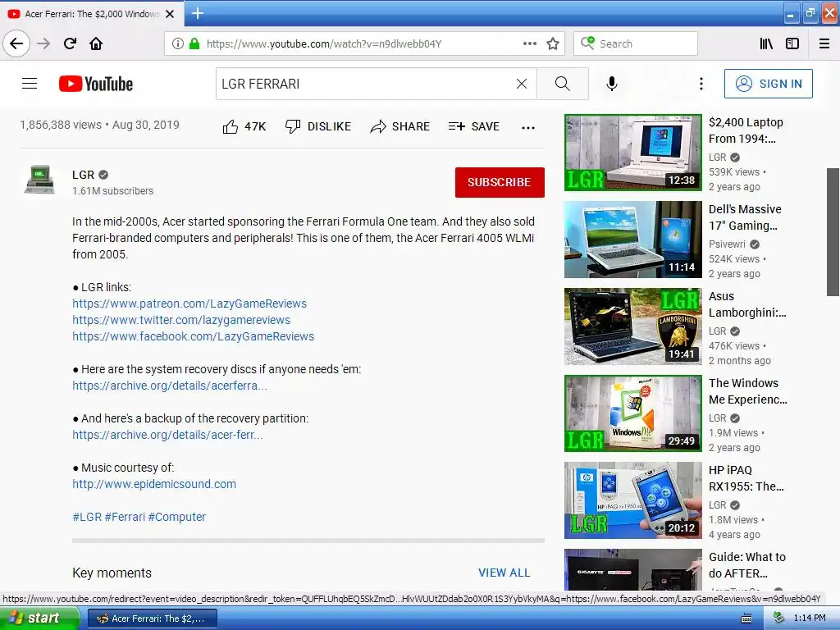Open the $2,400 Laptop From 1994 thumbnail
This screenshot has width=840, height=630.
(x=632, y=152)
